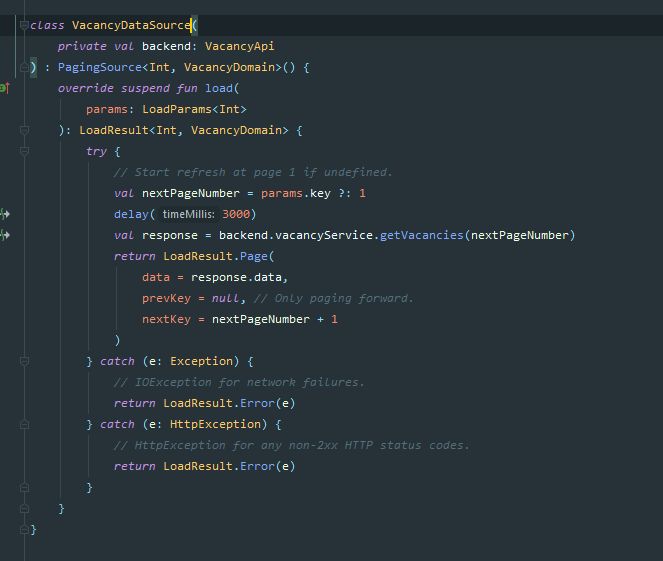The width and height of the screenshot is (663, 561).
Task: Click the null value for prevKey
Action: 225,298
